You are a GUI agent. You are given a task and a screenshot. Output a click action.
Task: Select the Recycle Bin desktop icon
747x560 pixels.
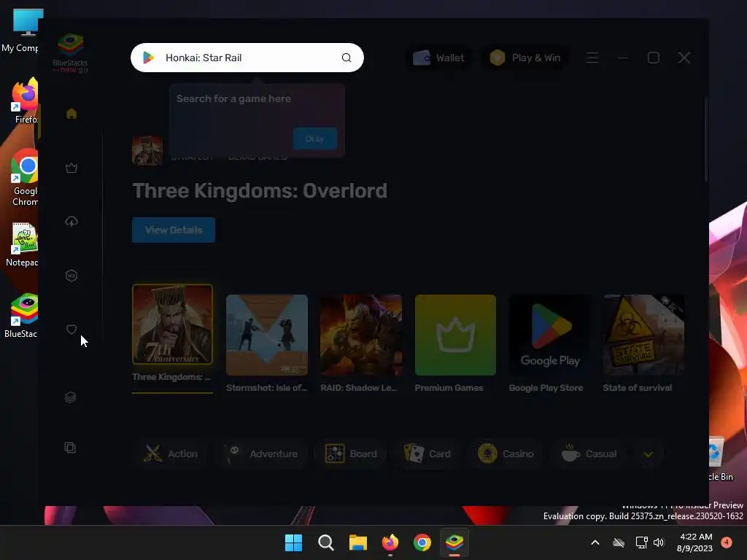point(720,459)
